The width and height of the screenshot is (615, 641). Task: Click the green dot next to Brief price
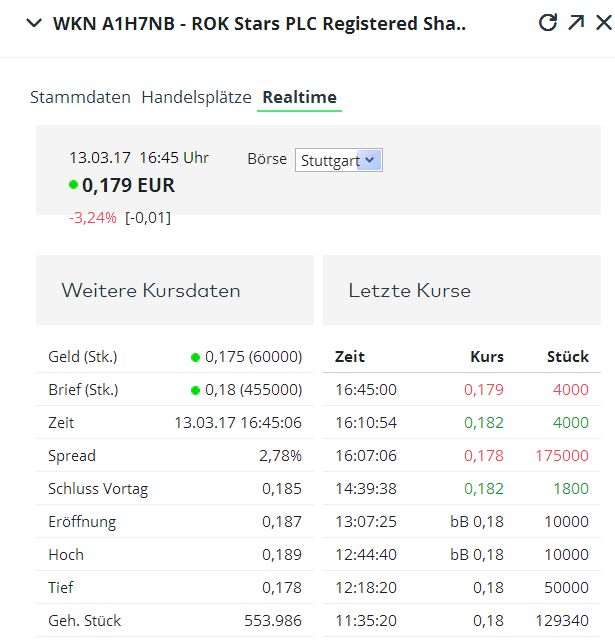point(195,390)
